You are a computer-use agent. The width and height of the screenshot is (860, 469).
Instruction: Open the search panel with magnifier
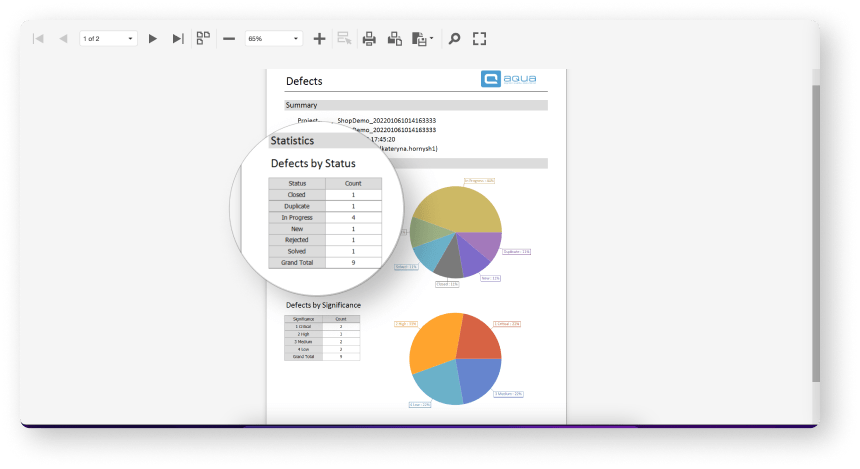pos(454,39)
